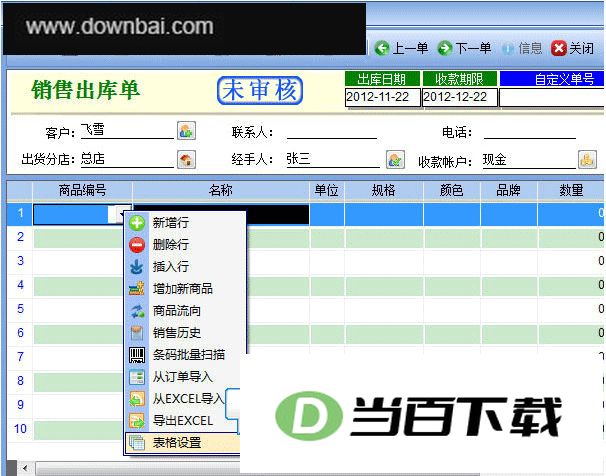The image size is (606, 476).
Task: Select row number 5 in the grid
Action: pos(20,308)
